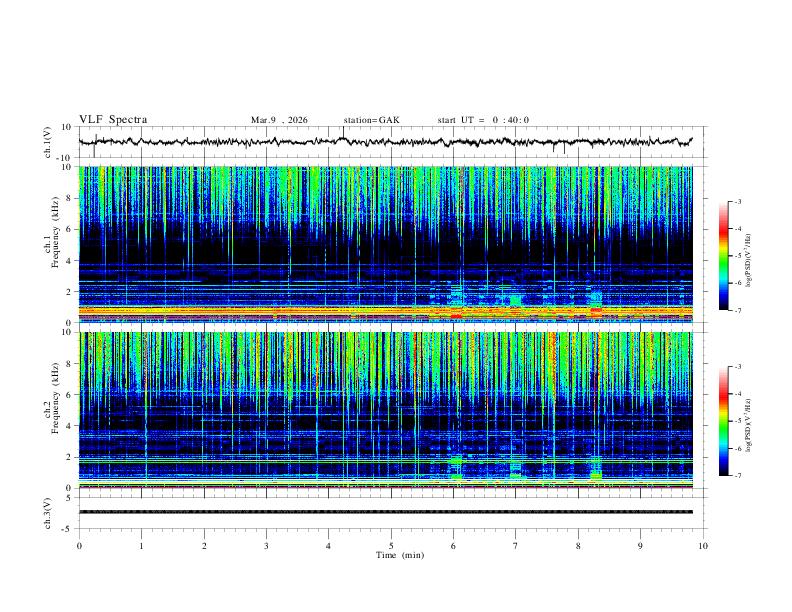Screen dimensions: 792x612
Task: Click the ch.1 colorbar '-3' tick label
Action: click(x=738, y=201)
